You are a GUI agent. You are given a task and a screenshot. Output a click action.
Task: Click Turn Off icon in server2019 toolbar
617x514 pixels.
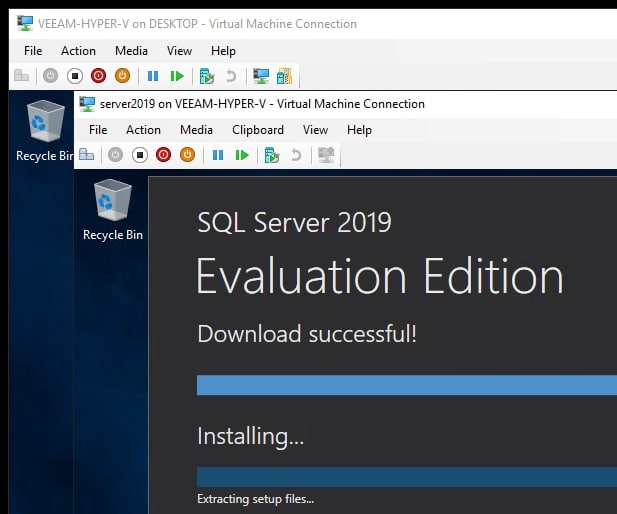pos(140,155)
